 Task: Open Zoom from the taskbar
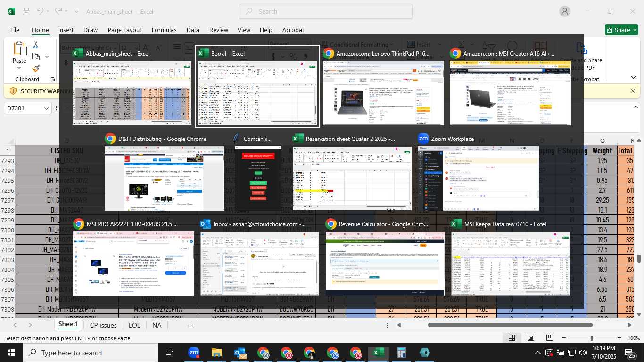point(193,353)
